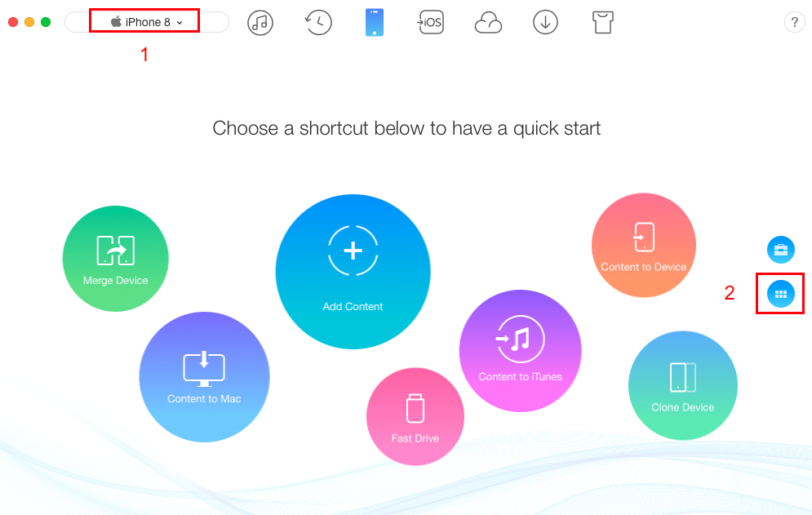Open the T-shirt skin icon
812x515 pixels.
(x=603, y=22)
